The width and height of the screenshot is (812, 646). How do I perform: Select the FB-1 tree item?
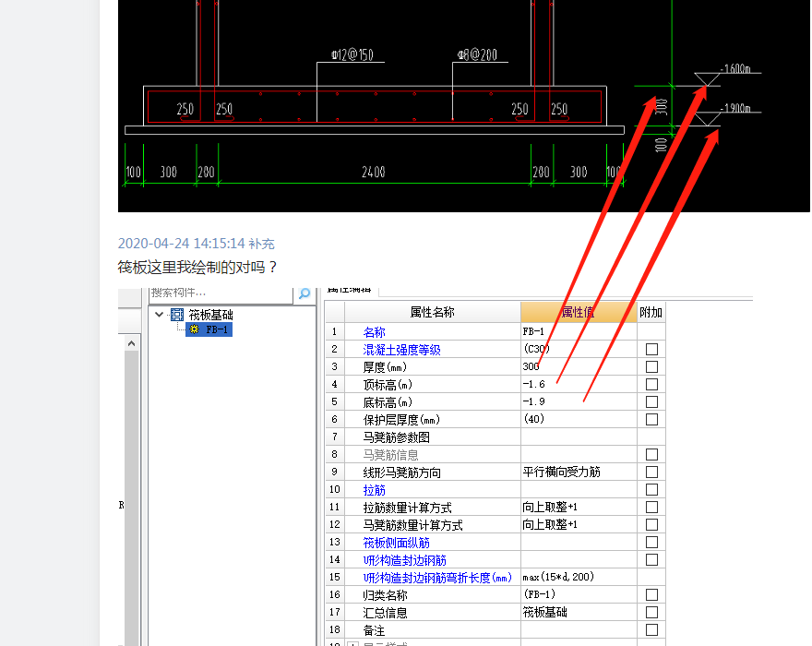click(209, 329)
